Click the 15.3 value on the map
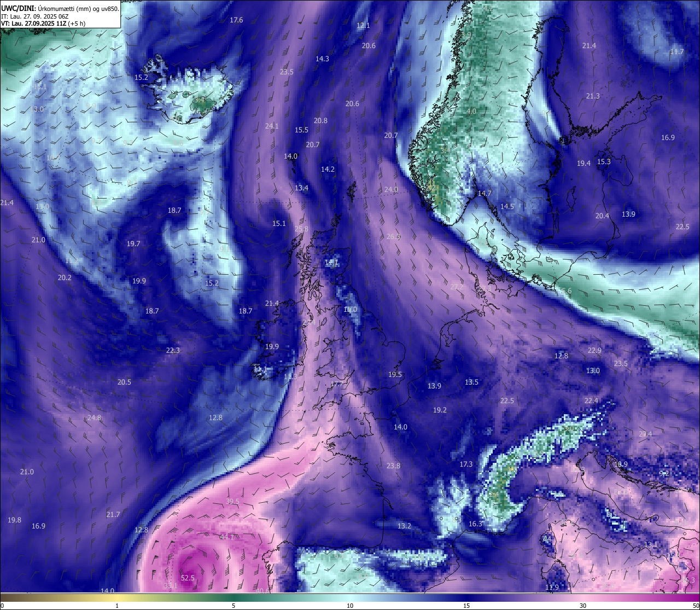Viewport: 700px width, 610px height. click(x=604, y=161)
